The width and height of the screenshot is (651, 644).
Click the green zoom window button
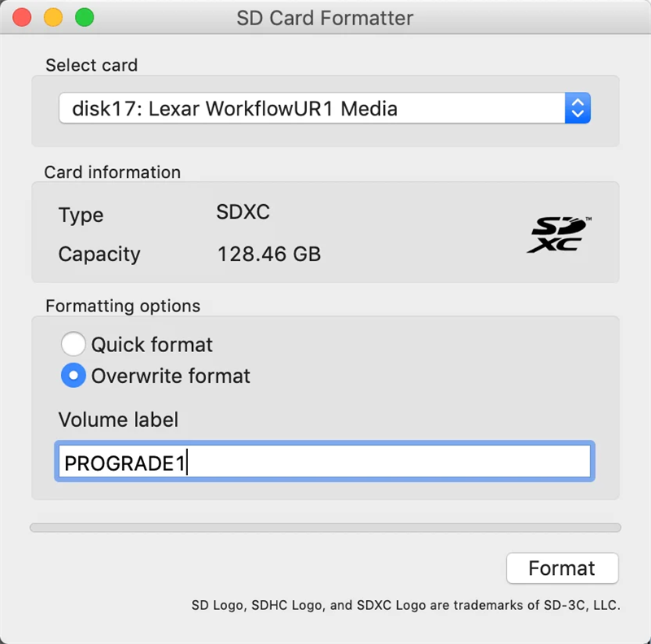[x=84, y=17]
